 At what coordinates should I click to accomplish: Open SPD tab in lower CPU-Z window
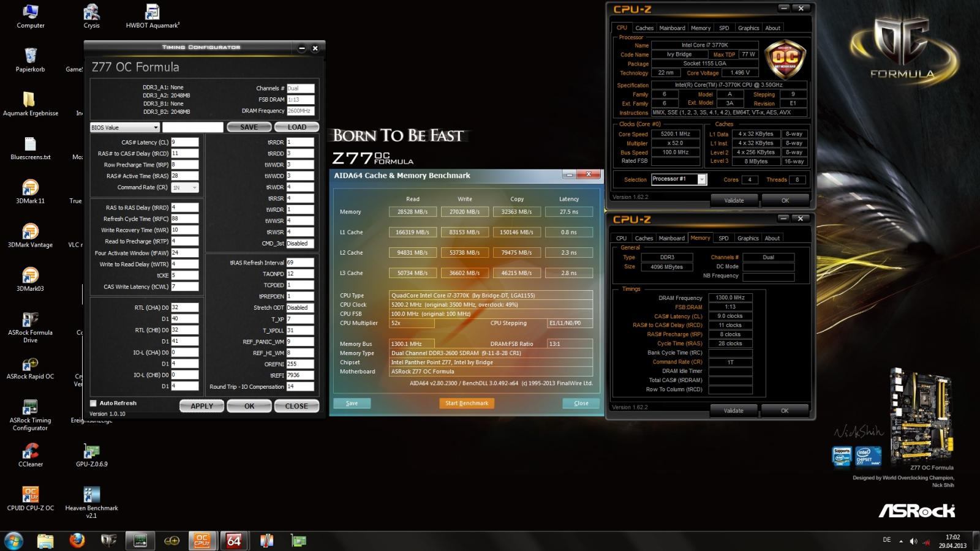(723, 238)
